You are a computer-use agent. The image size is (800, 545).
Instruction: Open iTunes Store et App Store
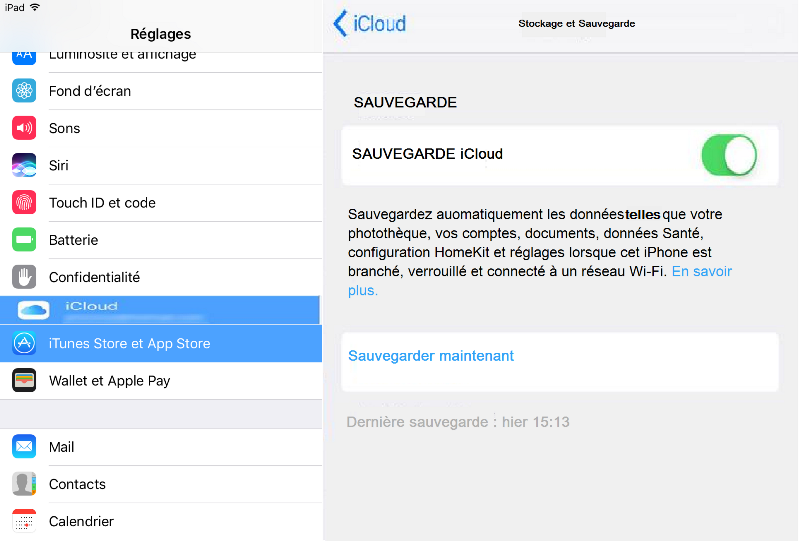point(161,343)
